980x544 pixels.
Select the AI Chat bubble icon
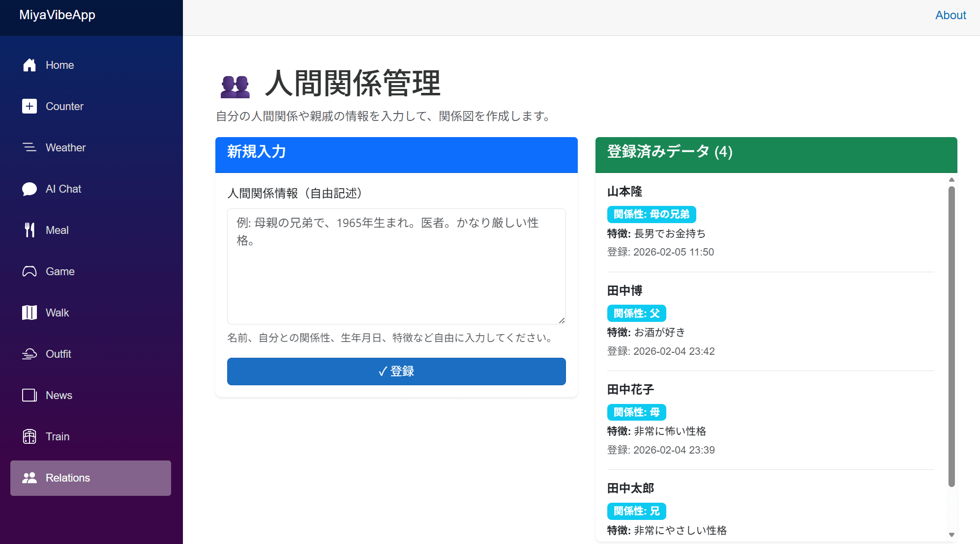(x=30, y=189)
